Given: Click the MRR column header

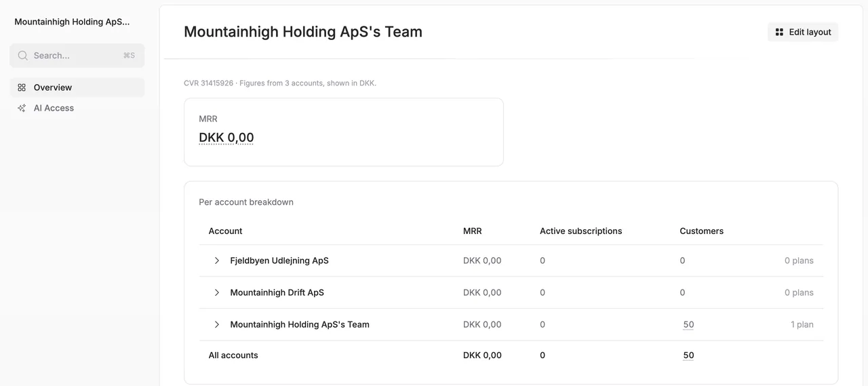Looking at the screenshot, I should coord(473,231).
